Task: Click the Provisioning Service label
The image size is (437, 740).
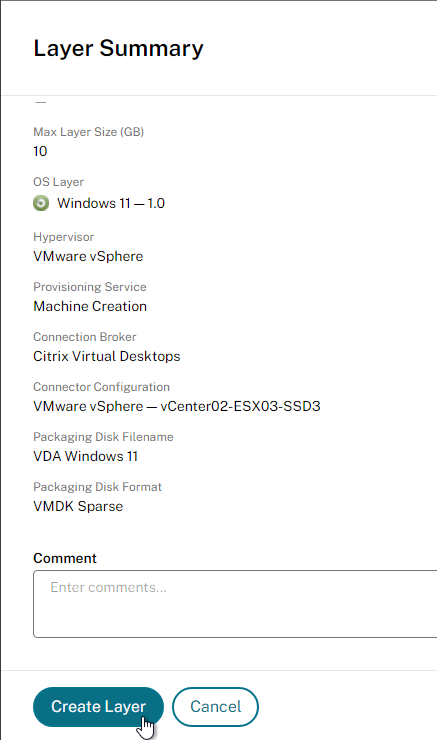Action: tap(90, 287)
